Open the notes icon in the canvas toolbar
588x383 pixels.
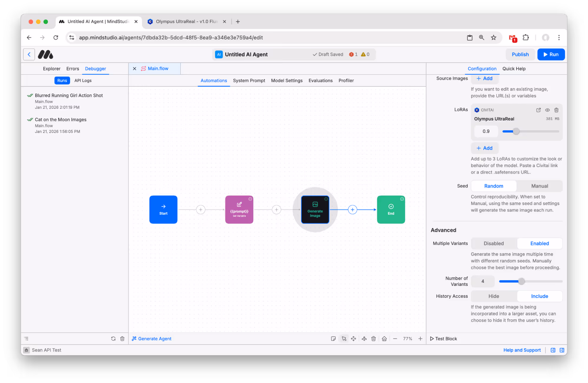[333, 339]
